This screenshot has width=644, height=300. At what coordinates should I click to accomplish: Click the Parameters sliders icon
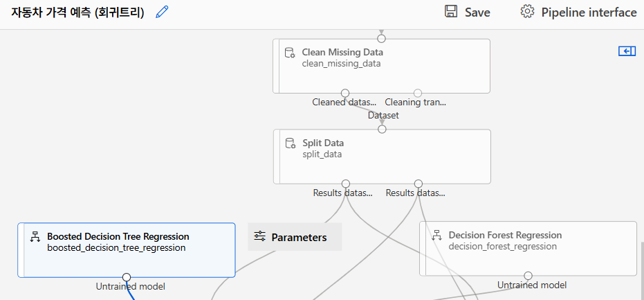(x=259, y=236)
